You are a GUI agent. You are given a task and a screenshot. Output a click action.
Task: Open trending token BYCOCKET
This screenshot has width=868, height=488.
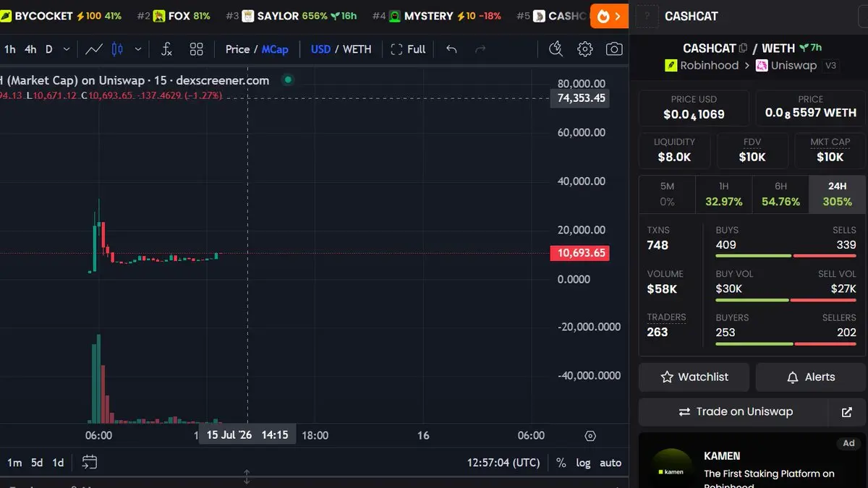(61, 16)
